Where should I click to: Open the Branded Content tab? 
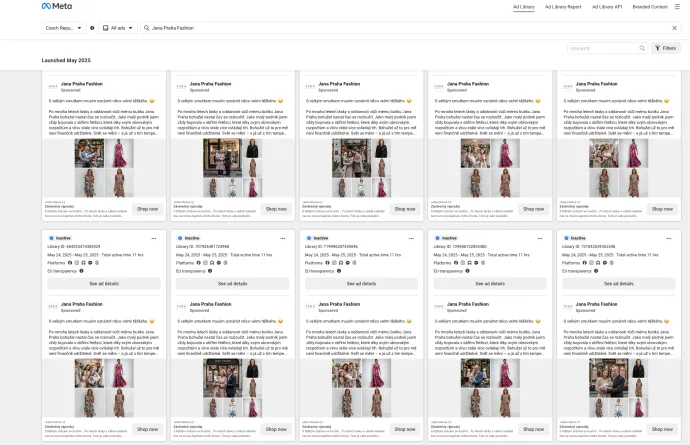pyautogui.click(x=650, y=7)
